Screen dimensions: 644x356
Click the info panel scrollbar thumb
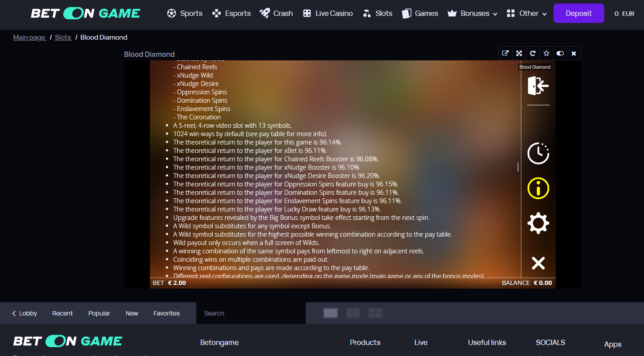point(518,167)
